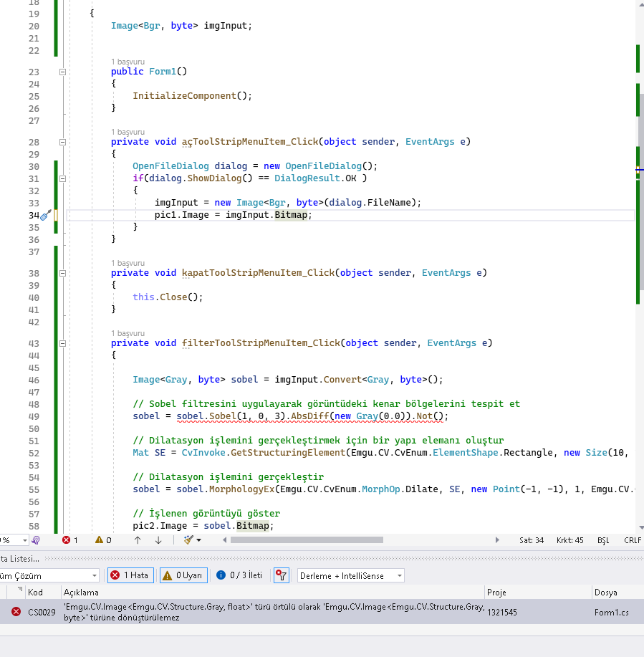Collapse the filterToolStripMenuItem_Click method
Viewport: 644px width, 657px height.
pos(62,344)
